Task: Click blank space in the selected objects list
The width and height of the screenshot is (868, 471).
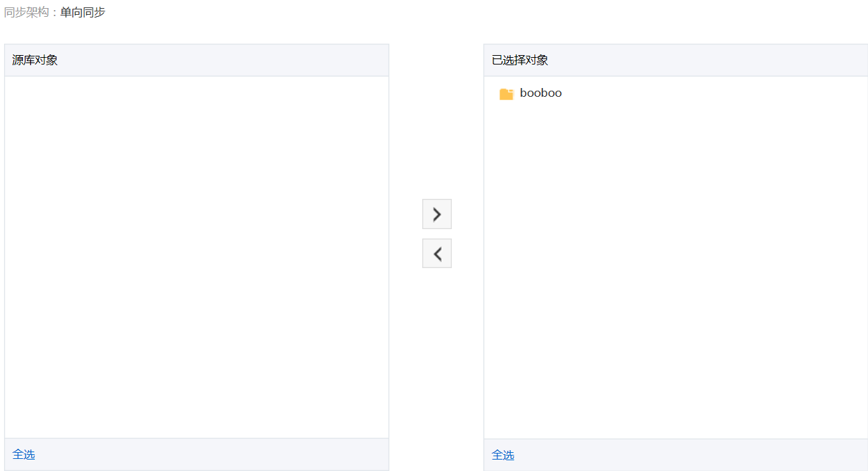Action: [x=675, y=269]
